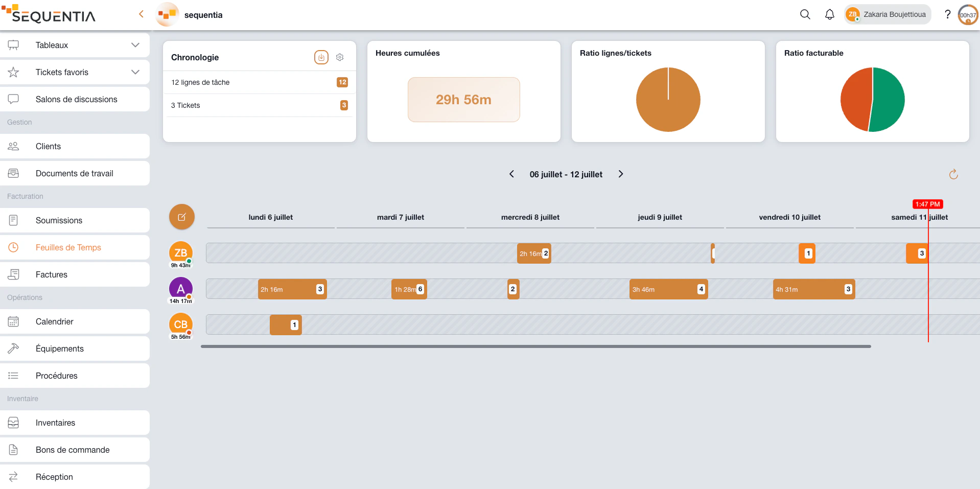Select the 4h 31m Friday time block
The height and width of the screenshot is (489, 980).
coord(813,289)
